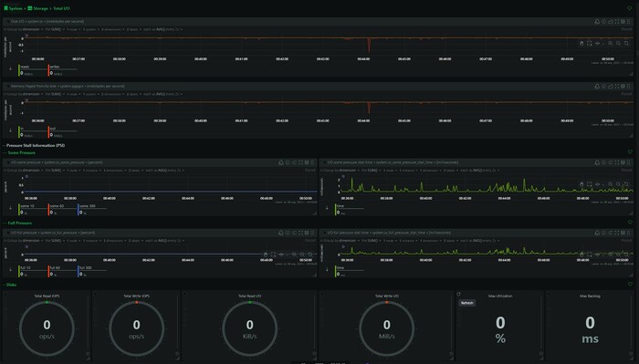This screenshot has height=364, width=639.
Task: Make I/O some pressure percent chart fullscreen
Action: coord(300,162)
